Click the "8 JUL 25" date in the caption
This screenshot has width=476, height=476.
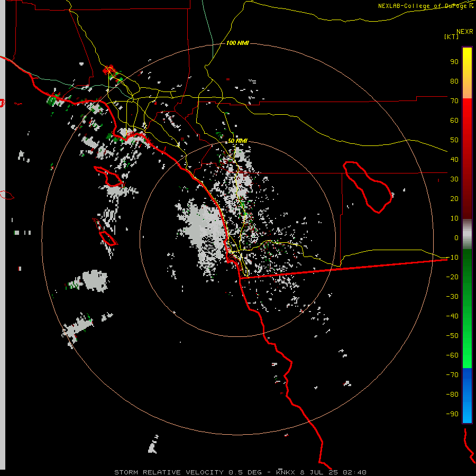pos(319,472)
